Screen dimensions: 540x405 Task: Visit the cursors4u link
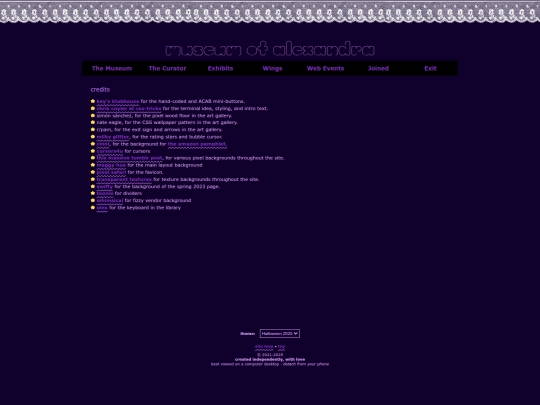[x=110, y=151]
